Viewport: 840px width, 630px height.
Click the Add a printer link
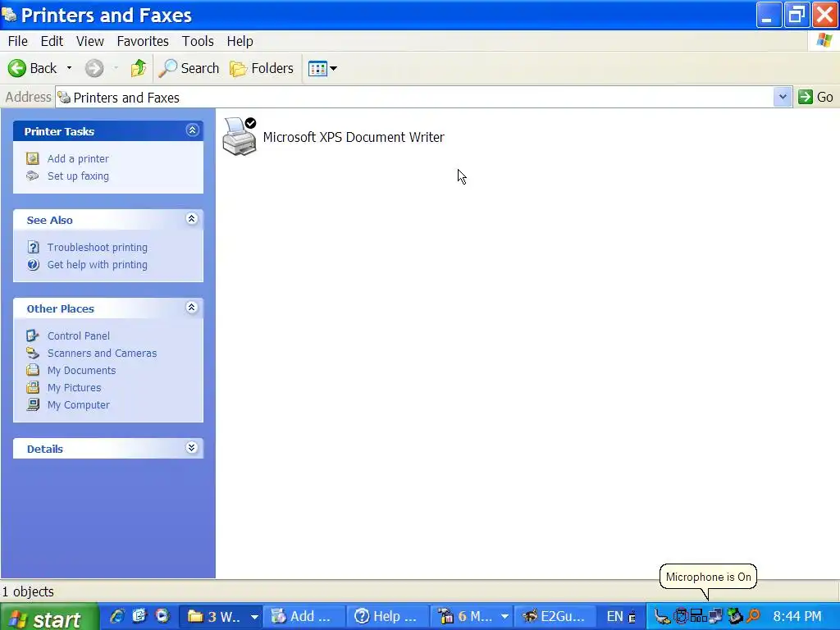click(78, 158)
